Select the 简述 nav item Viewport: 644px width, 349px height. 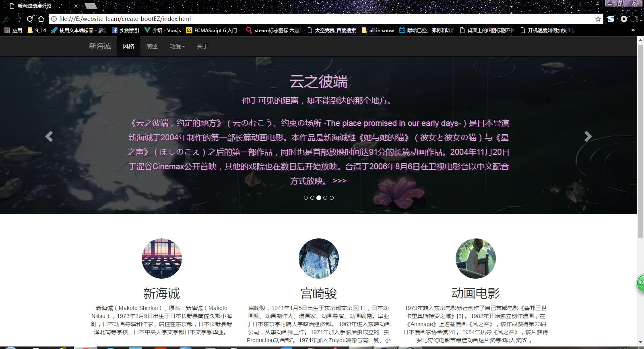152,46
